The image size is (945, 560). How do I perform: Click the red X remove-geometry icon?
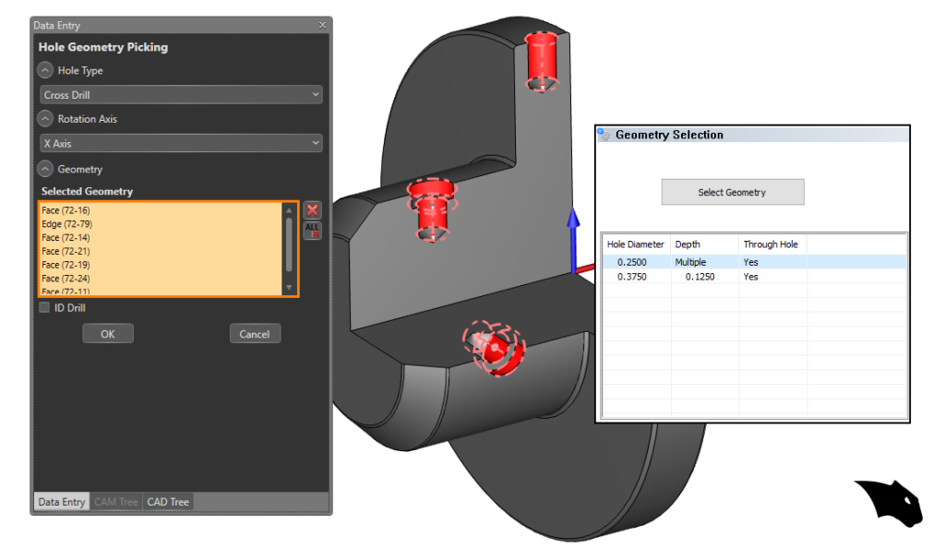tap(312, 210)
